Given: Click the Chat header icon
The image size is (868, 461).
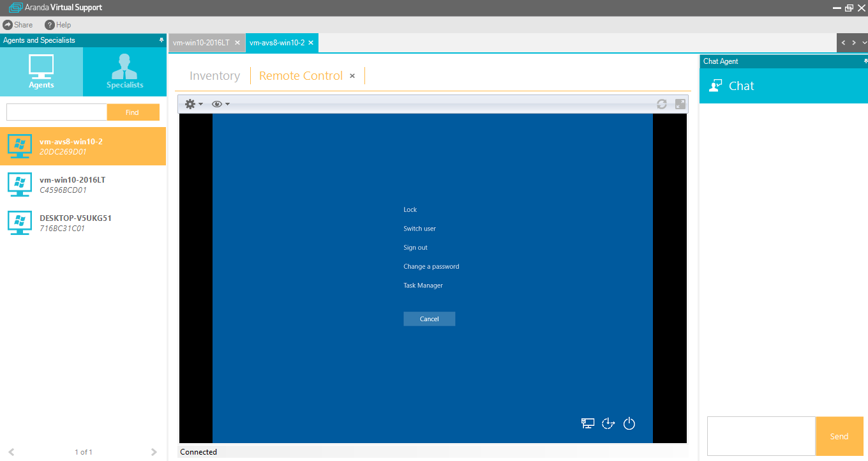Looking at the screenshot, I should coord(715,86).
